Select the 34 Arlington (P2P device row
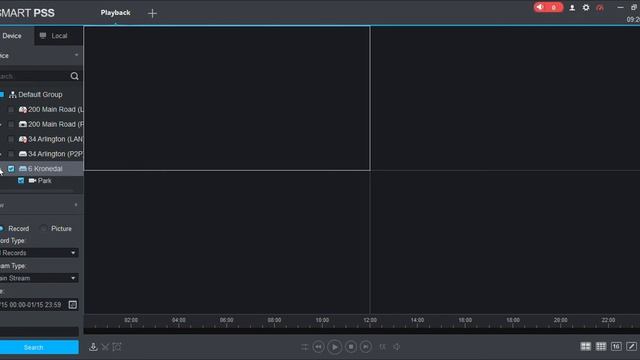The image size is (640, 360). (x=42, y=154)
